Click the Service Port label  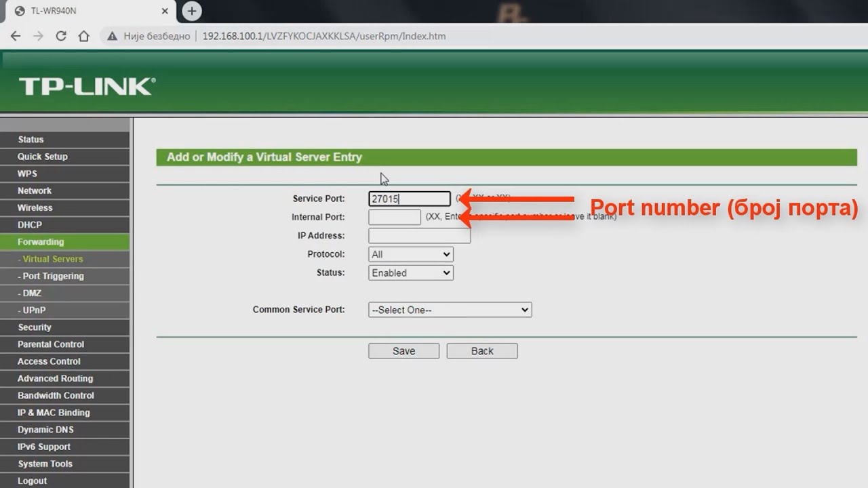(x=319, y=199)
